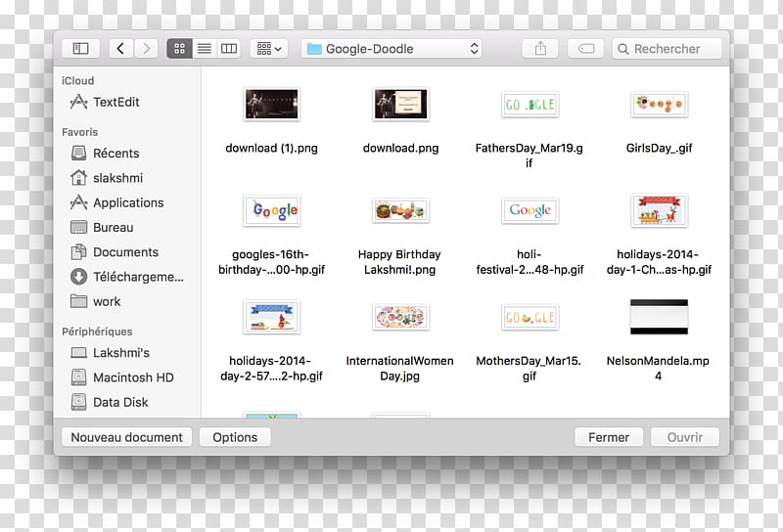Switch to icon grid view

pos(179,48)
